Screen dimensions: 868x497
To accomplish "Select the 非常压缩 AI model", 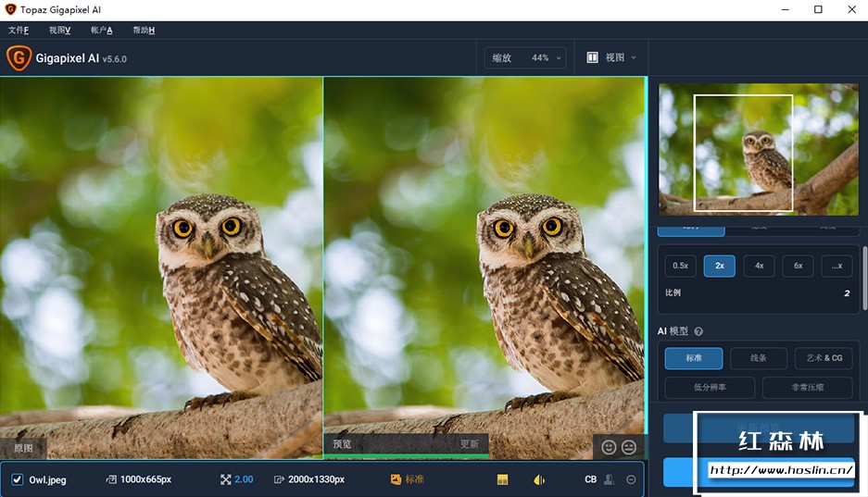I will point(808,388).
